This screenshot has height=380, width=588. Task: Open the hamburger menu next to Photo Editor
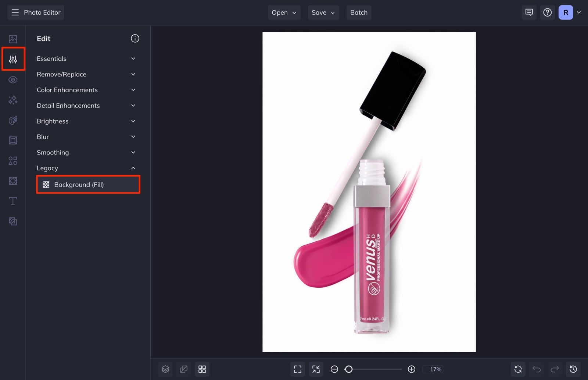pos(15,12)
